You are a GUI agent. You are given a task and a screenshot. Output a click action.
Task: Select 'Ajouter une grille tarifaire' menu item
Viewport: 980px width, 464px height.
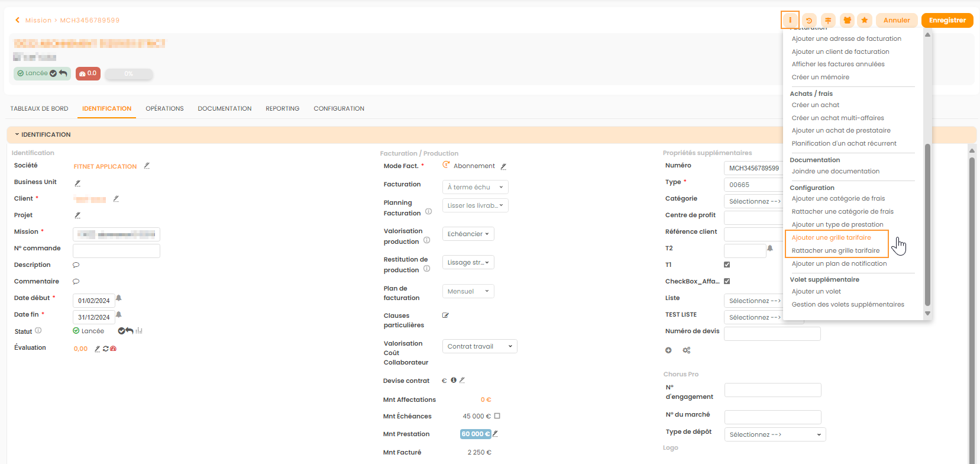(x=831, y=237)
